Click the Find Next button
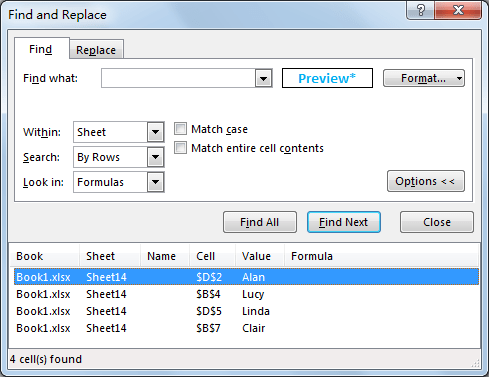The height and width of the screenshot is (377, 489). tap(344, 222)
